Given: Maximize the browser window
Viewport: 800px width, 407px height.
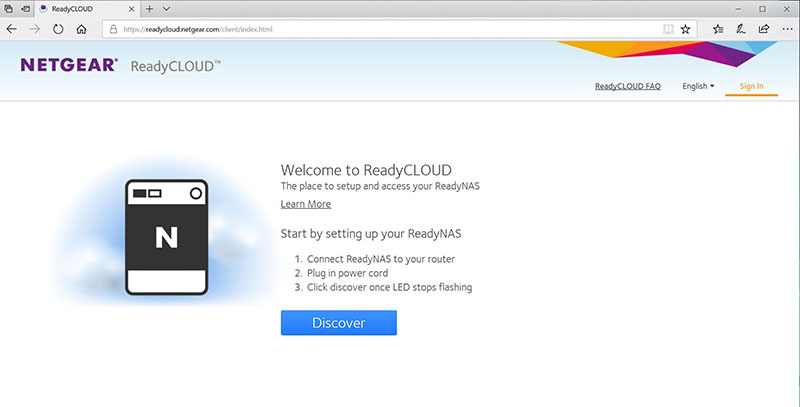Looking at the screenshot, I should pyautogui.click(x=762, y=9).
